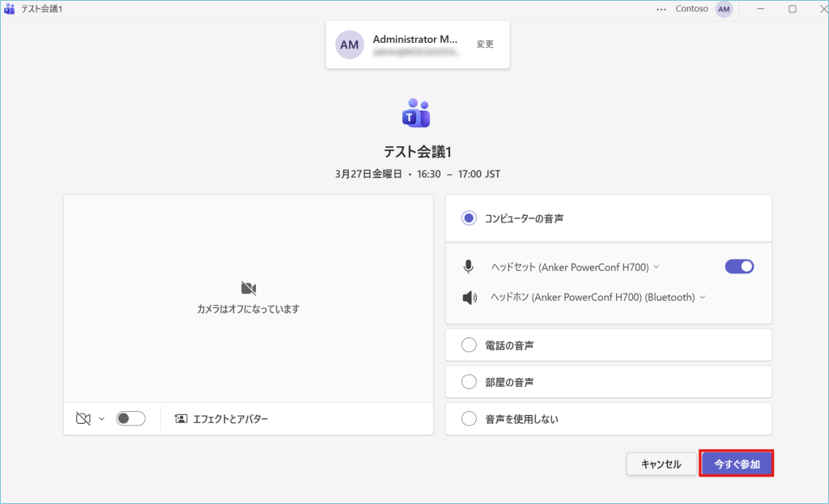This screenshot has width=829, height=504.
Task: Select the 電話の音声 audio option
Action: pos(469,345)
